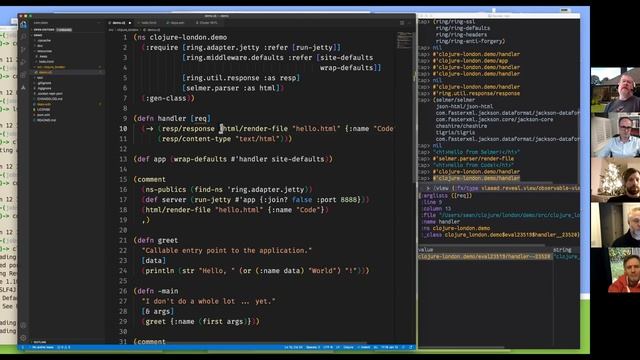
Task: Switch to the demo.clj editor tab
Action: click(120, 23)
